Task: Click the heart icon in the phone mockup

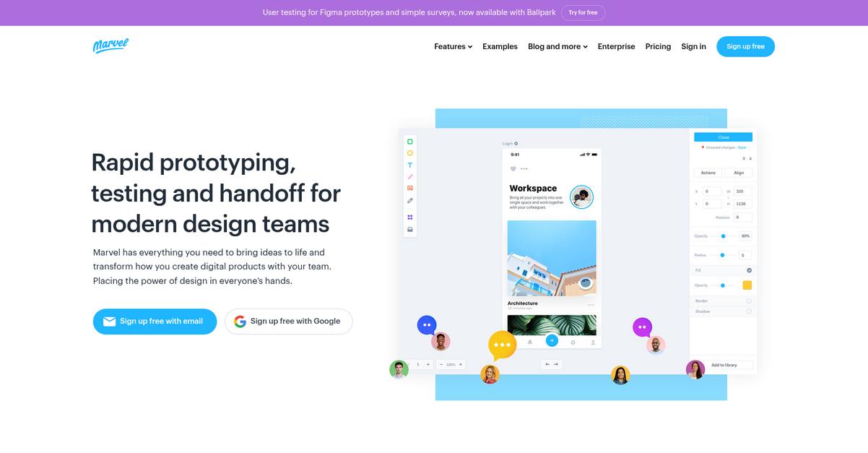Action: (513, 168)
